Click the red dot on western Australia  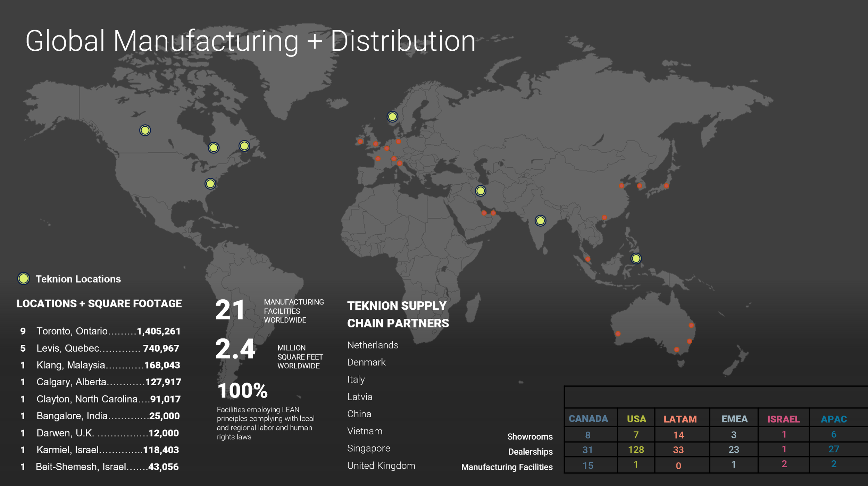pyautogui.click(x=618, y=334)
